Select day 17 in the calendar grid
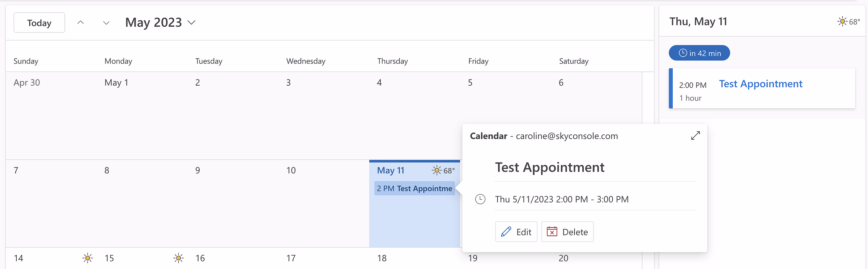 click(324, 258)
